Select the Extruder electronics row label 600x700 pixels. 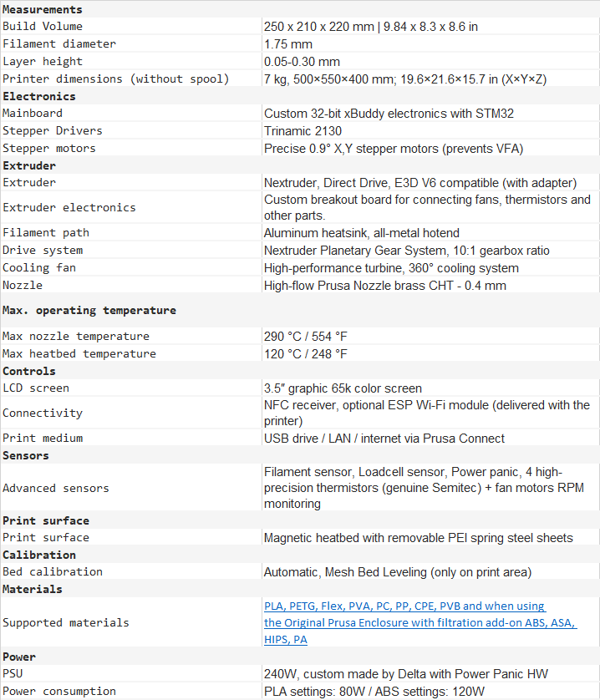pos(69,207)
